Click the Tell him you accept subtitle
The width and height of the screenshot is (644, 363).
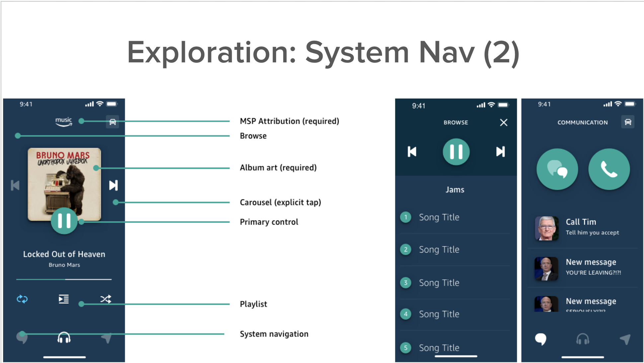[593, 233]
